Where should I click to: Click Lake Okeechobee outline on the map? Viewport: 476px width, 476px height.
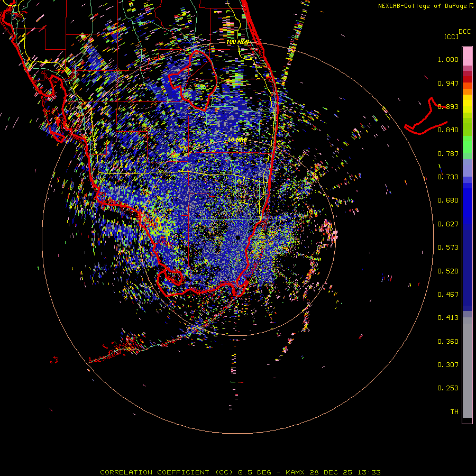(193, 80)
